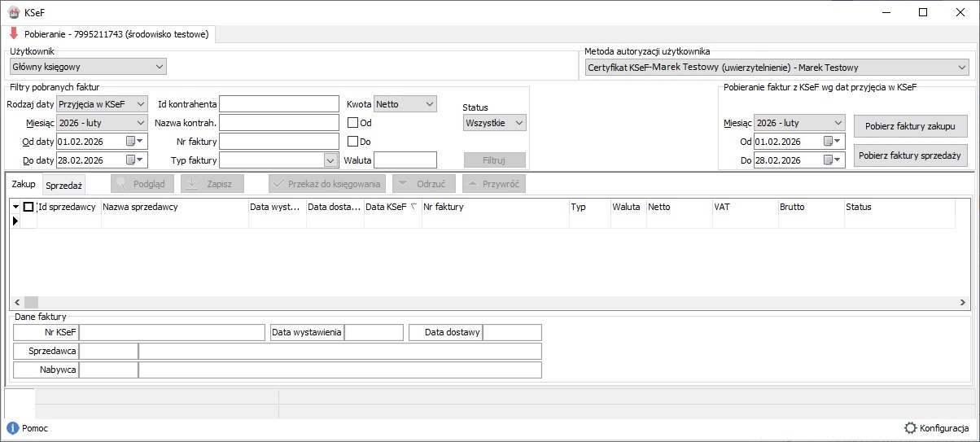Screen dimensions: 980x442
Task: Open Pomoc help info icon
Action: [12, 428]
